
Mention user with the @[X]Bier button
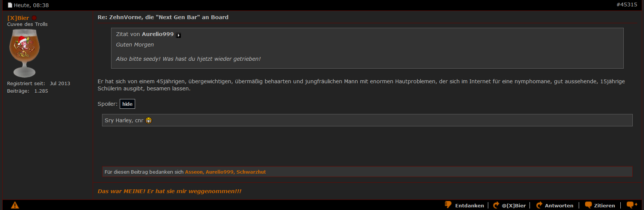[513, 205]
